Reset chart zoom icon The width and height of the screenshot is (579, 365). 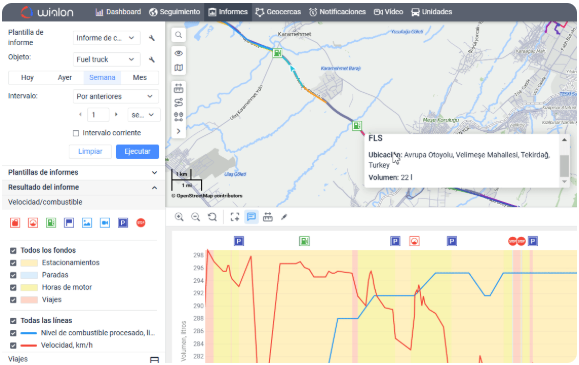(x=212, y=217)
